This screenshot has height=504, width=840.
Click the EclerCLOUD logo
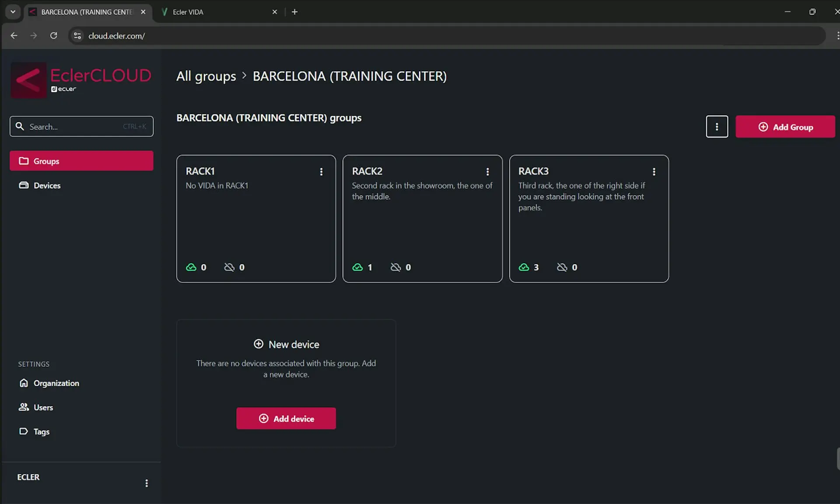(x=81, y=80)
